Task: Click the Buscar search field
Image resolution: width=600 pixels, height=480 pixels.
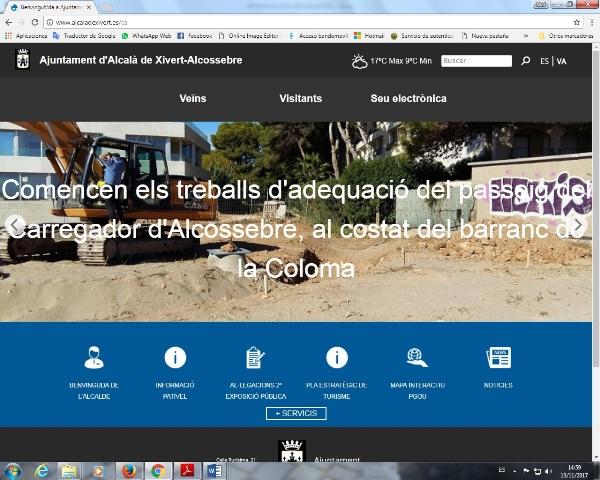Action: pos(476,61)
